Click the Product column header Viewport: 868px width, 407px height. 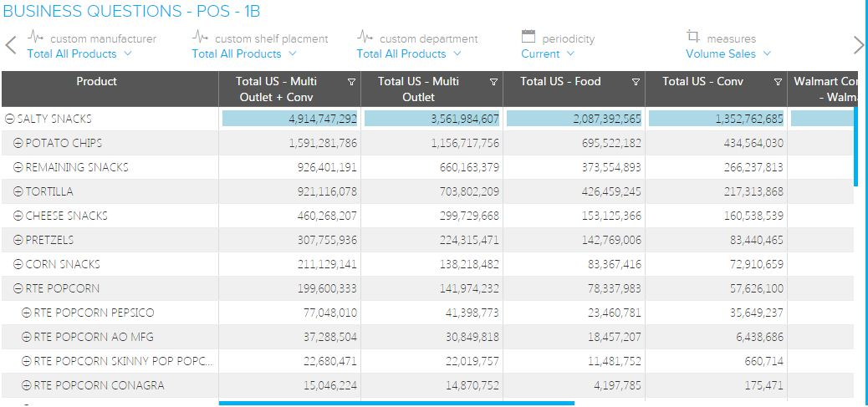pos(96,81)
